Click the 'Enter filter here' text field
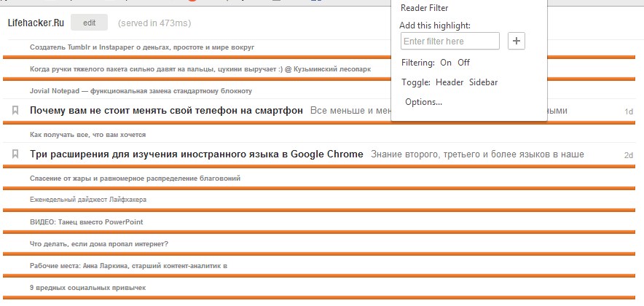Screen dimensions: 644x306 click(449, 42)
